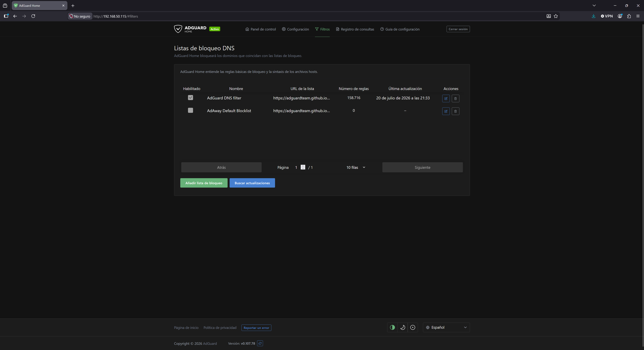The image size is (644, 350).
Task: Go to Registro de consultas
Action: (355, 29)
